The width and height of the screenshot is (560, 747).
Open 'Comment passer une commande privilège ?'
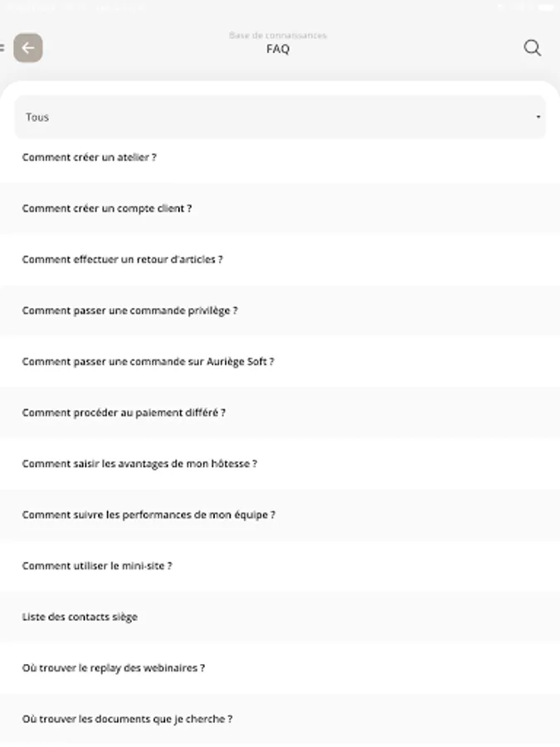pos(130,310)
